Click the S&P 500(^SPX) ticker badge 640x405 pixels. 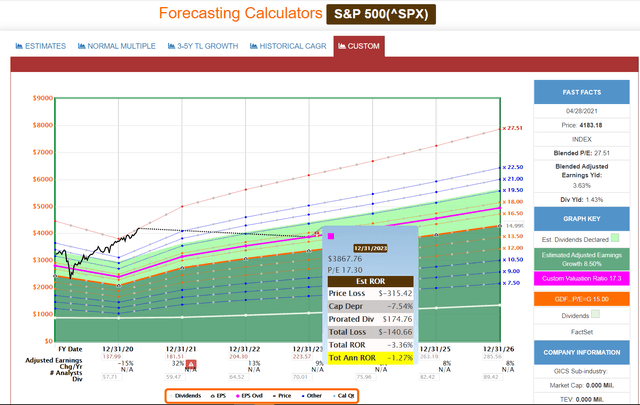pos(381,14)
